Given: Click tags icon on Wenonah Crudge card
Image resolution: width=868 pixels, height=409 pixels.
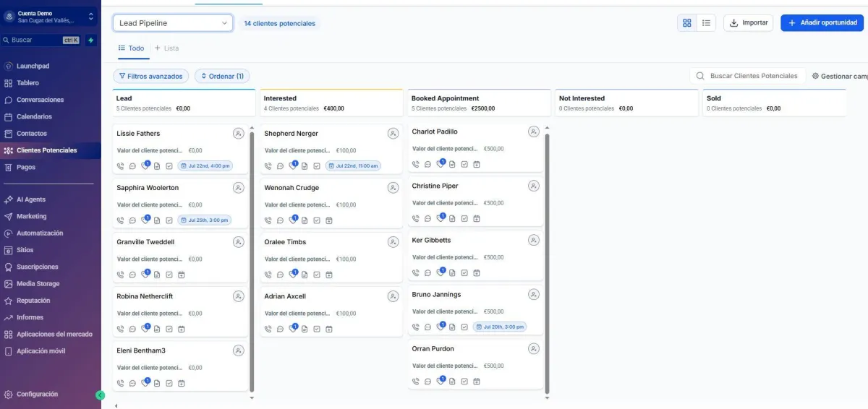Looking at the screenshot, I should point(292,220).
